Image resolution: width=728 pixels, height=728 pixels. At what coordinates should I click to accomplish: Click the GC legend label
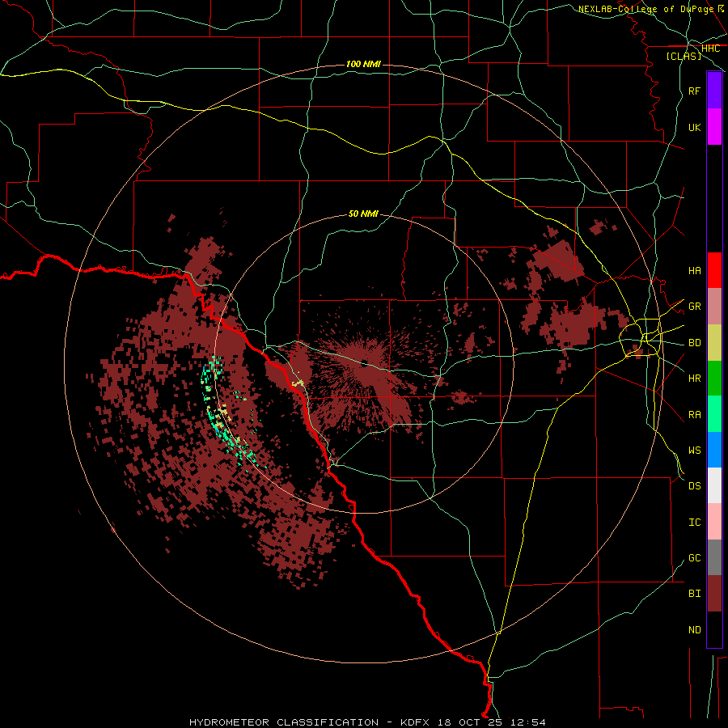694,557
